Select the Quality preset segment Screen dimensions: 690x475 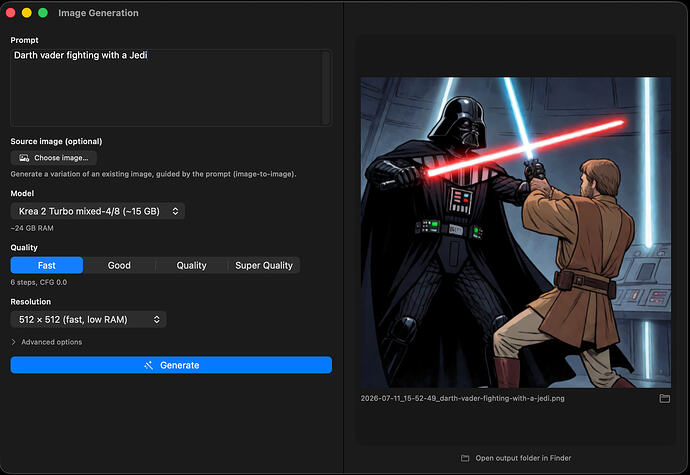pyautogui.click(x=191, y=265)
